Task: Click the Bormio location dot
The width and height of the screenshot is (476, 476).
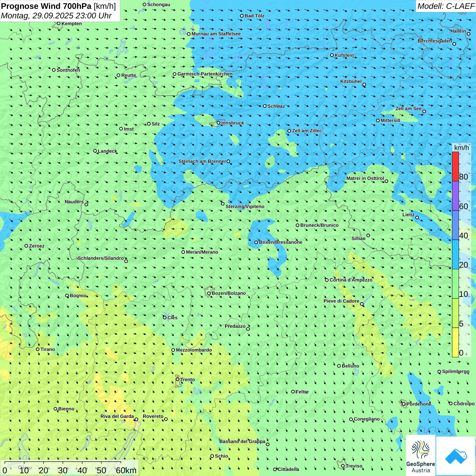Action: point(67,295)
